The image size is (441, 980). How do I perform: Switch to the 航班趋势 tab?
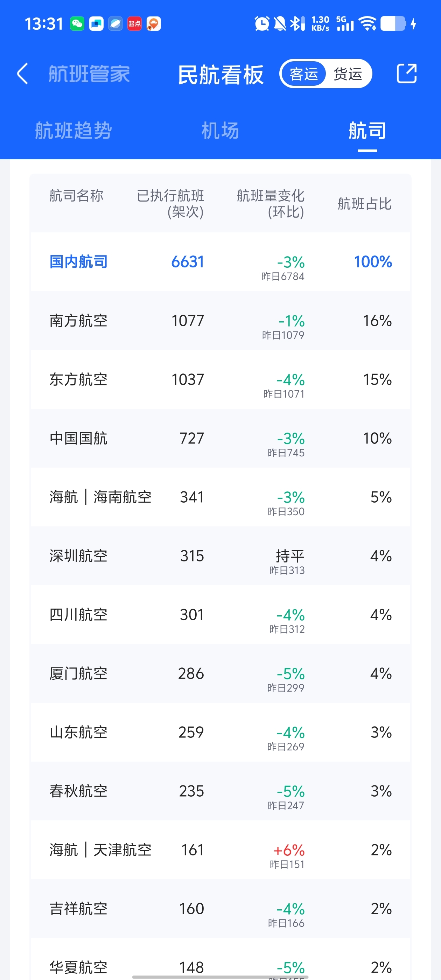coord(73,131)
